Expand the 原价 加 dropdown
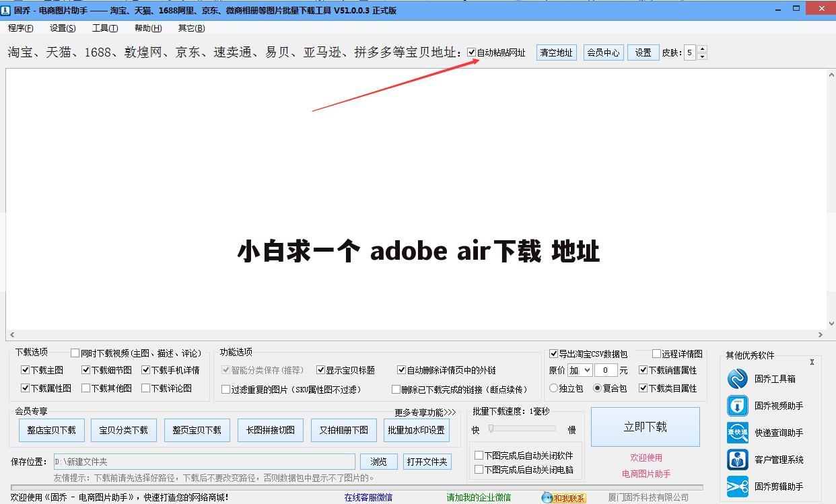This screenshot has height=504, width=836. click(x=580, y=370)
